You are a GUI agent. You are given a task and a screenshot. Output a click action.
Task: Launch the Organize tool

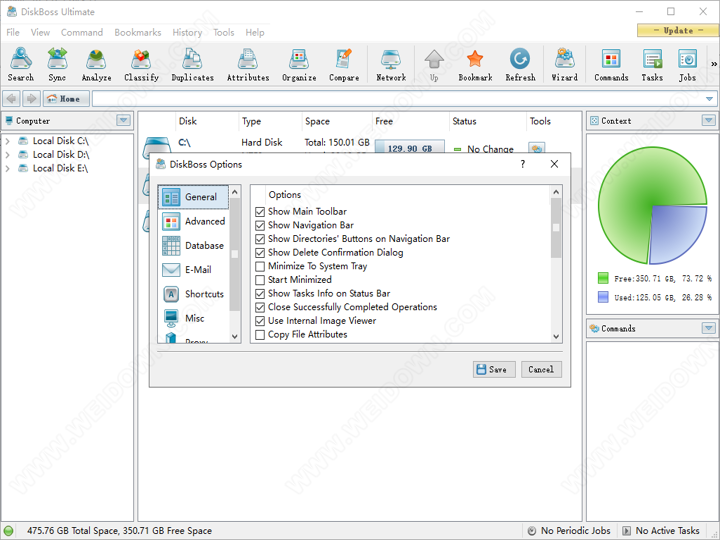299,64
